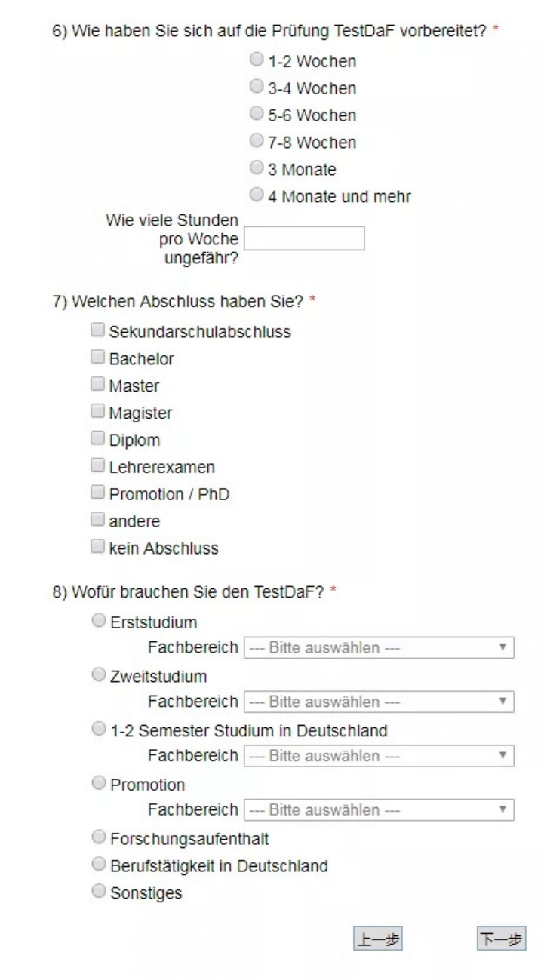
Task: Check the Diplom checkbox
Action: tap(97, 439)
